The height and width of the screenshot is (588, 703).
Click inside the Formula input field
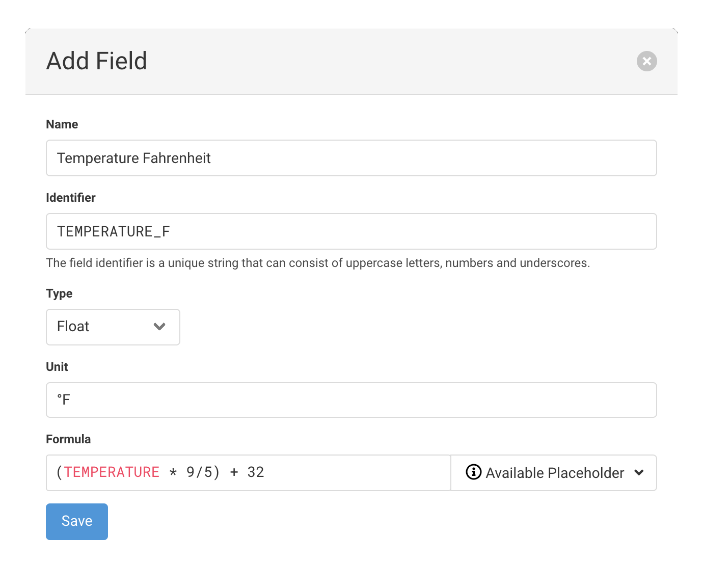click(249, 473)
